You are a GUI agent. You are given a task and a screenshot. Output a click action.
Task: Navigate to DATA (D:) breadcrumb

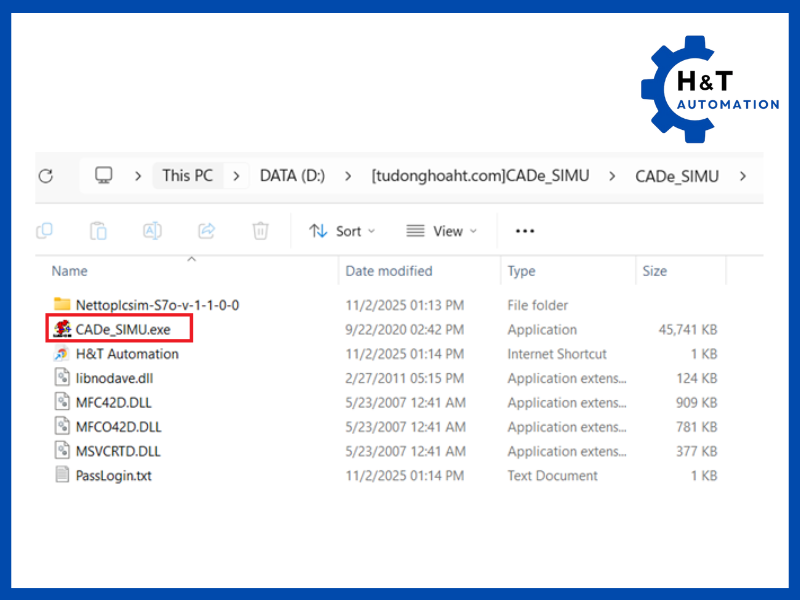[292, 176]
